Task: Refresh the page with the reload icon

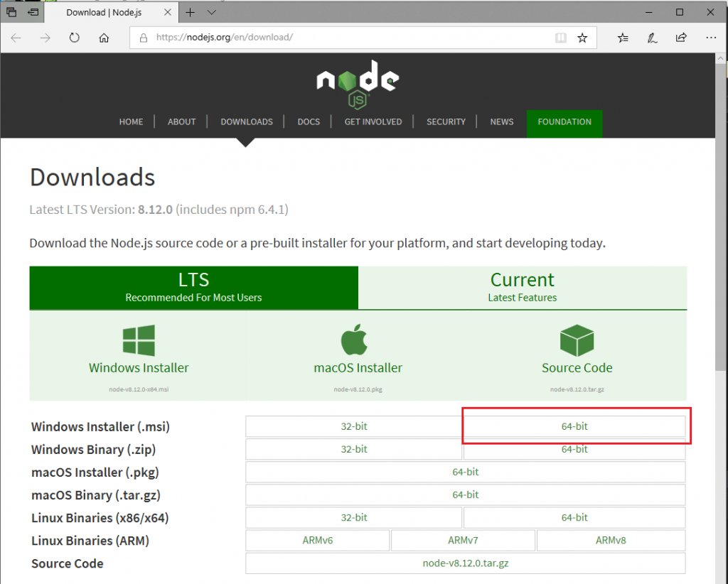Action: click(x=74, y=38)
